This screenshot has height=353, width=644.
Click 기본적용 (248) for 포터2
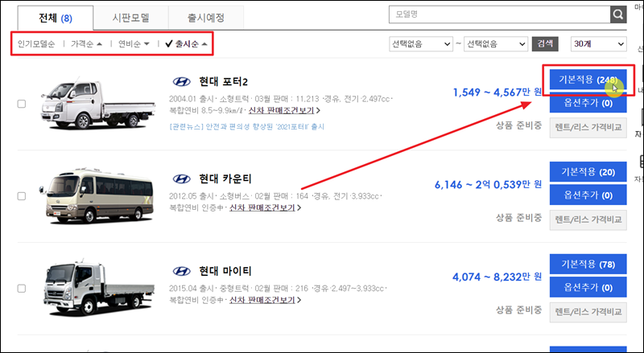click(x=588, y=80)
